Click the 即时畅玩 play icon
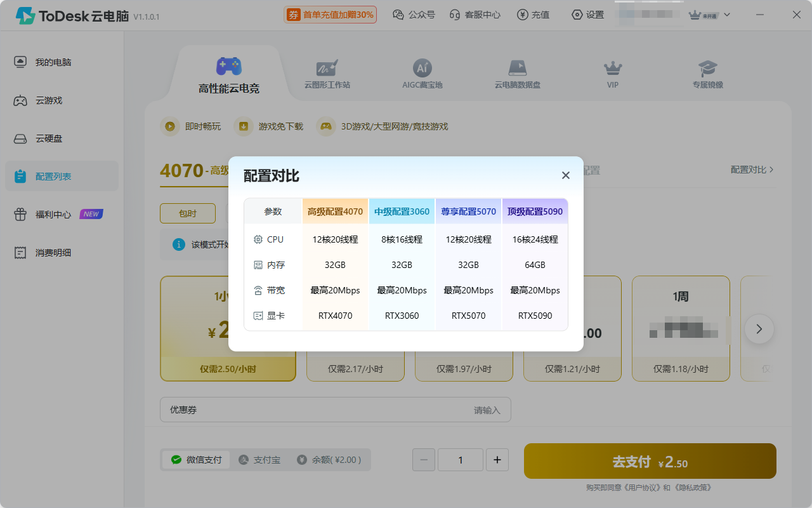812x508 pixels. pyautogui.click(x=169, y=126)
